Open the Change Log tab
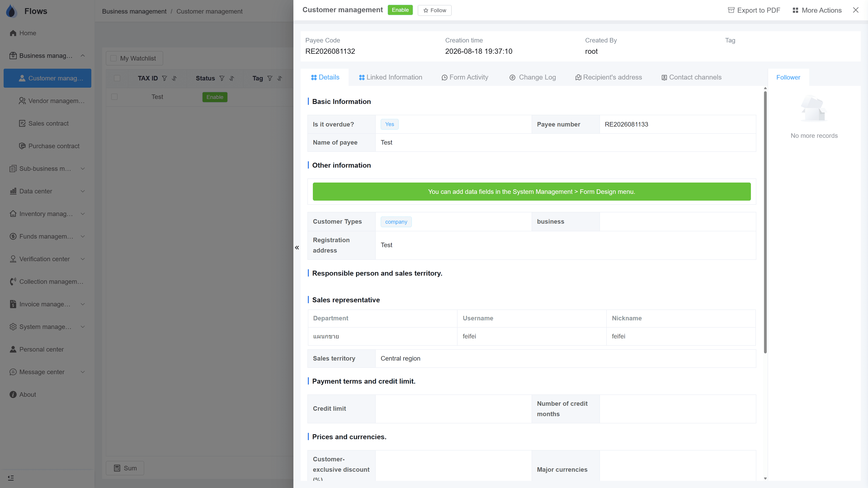 [532, 77]
